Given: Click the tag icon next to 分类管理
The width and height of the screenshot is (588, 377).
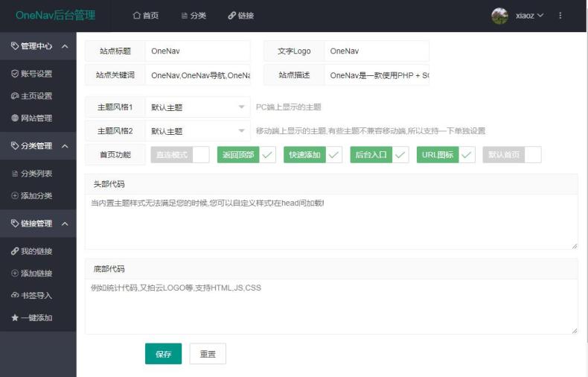Looking at the screenshot, I should coord(15,146).
